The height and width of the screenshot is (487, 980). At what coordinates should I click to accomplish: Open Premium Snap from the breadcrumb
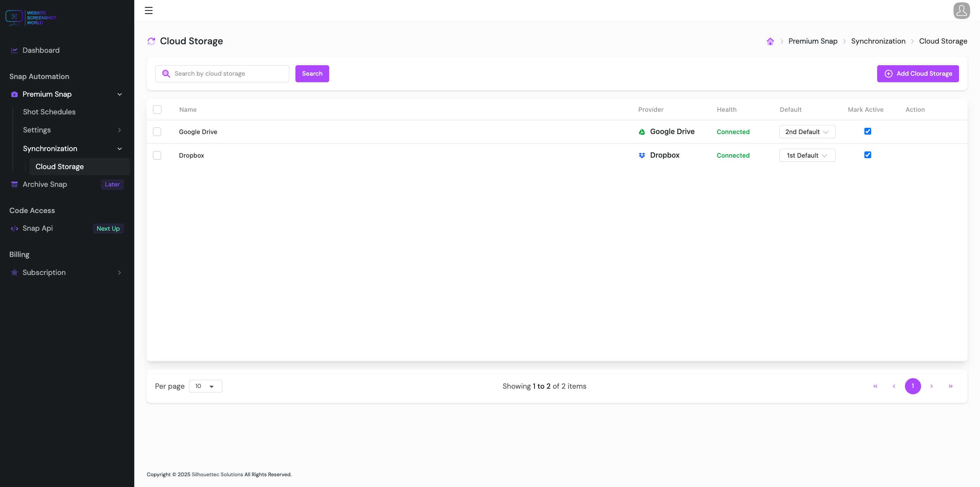tap(813, 41)
